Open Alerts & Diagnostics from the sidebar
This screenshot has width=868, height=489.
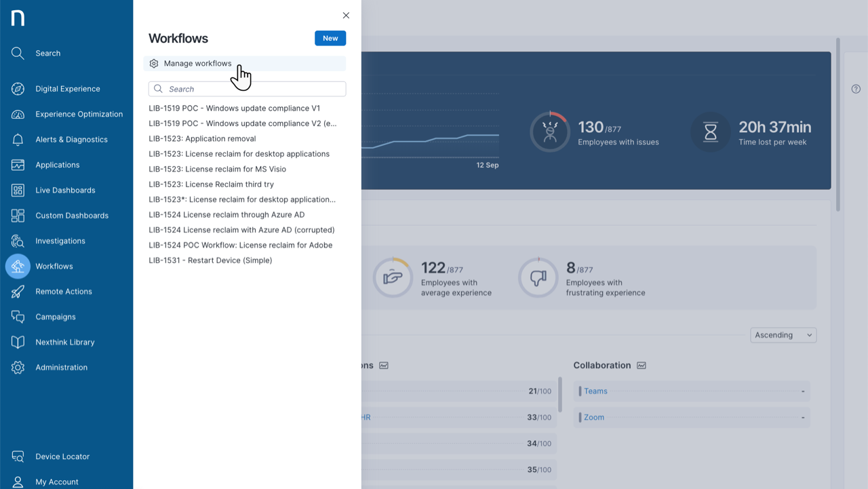coord(18,139)
